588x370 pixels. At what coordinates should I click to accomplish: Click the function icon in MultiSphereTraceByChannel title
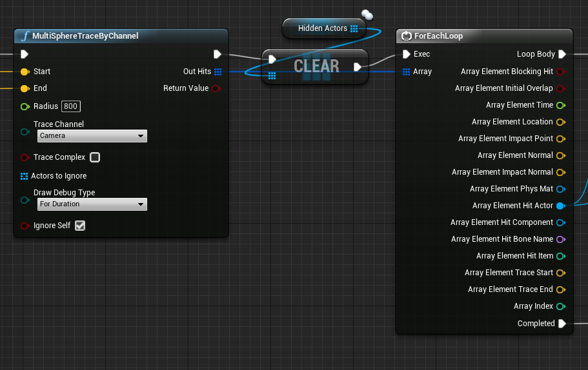(25, 36)
